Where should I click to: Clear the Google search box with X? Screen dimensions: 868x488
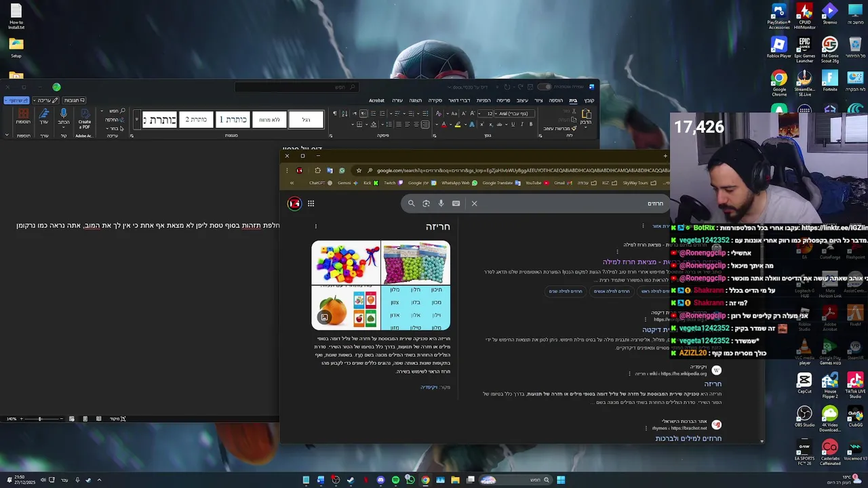474,203
